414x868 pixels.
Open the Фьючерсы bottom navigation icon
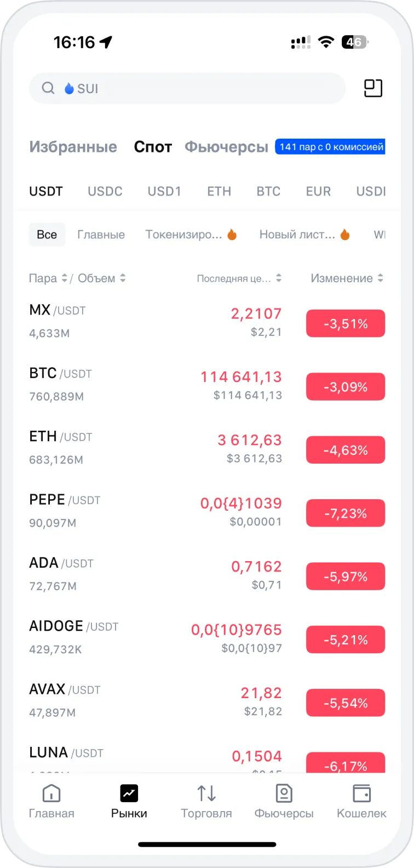point(284,793)
